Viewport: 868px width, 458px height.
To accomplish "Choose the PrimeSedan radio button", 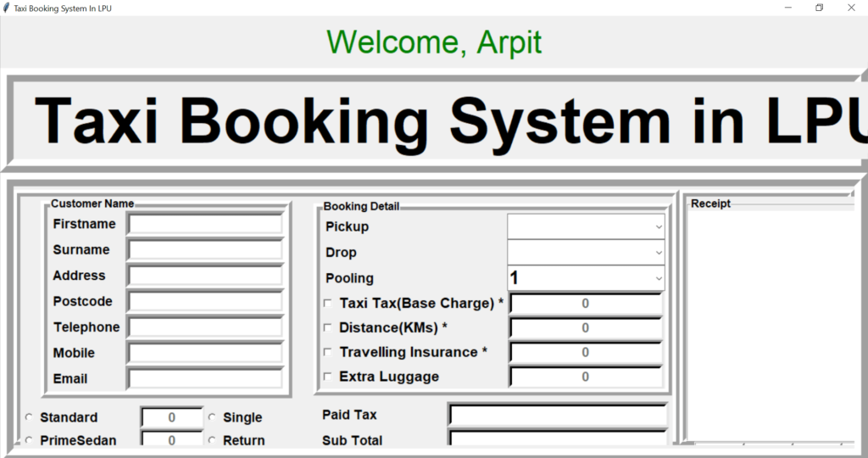I will click(x=30, y=440).
